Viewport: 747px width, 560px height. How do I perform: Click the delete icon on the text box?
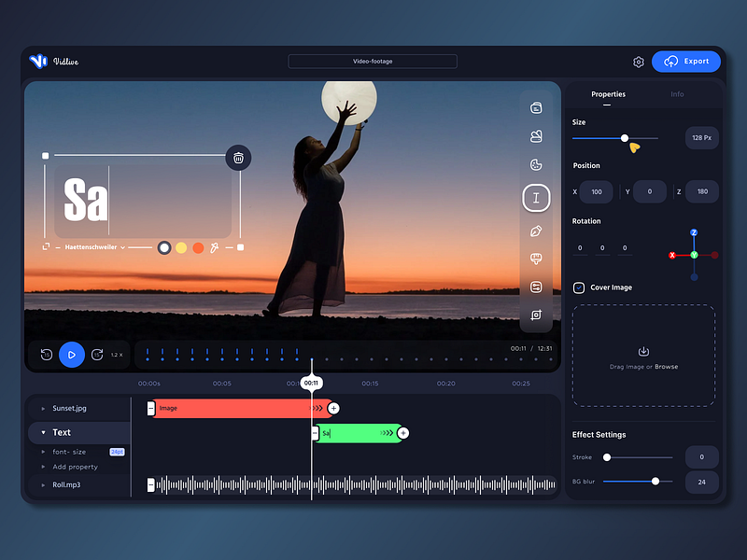point(239,158)
